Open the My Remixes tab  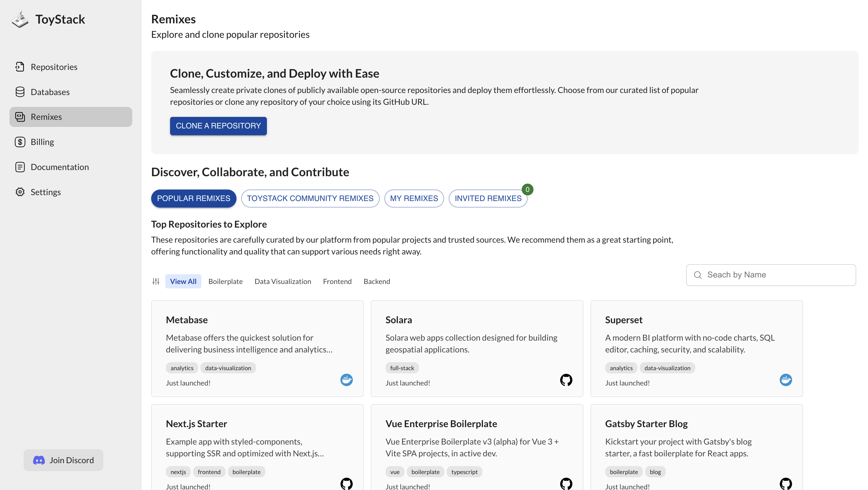414,198
